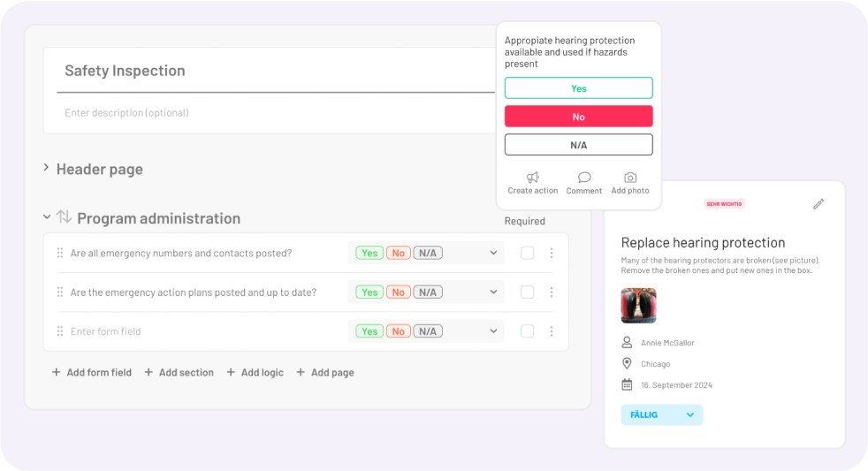Select the green Yes answer option
This screenshot has height=471, width=868.
578,88
